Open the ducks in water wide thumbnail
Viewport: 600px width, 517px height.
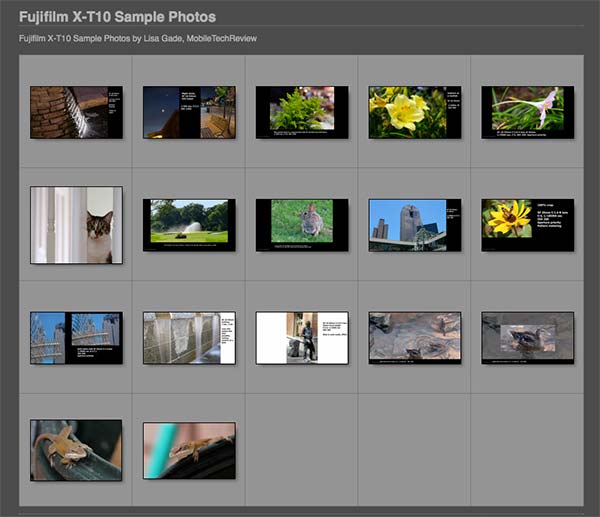415,338
